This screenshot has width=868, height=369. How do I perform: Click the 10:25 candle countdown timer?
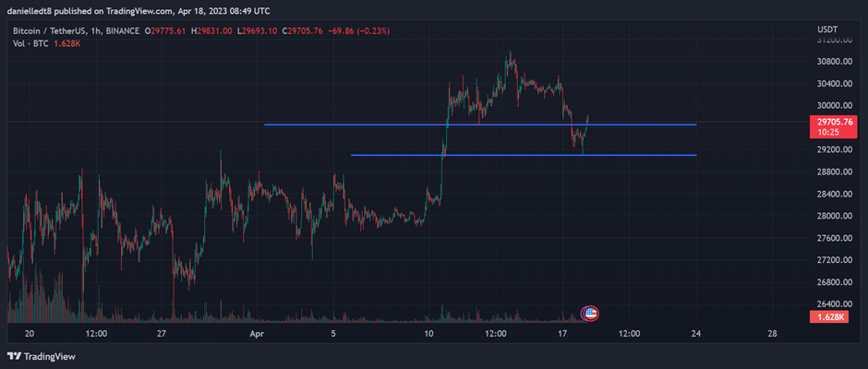tap(828, 132)
